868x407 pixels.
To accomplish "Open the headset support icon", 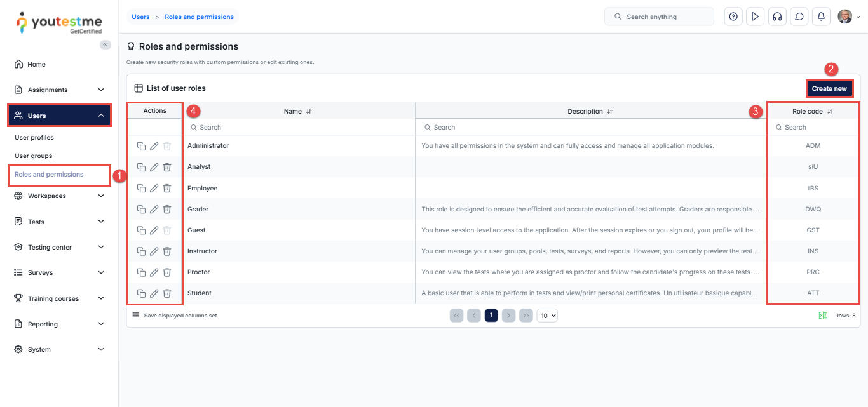I will 777,17.
